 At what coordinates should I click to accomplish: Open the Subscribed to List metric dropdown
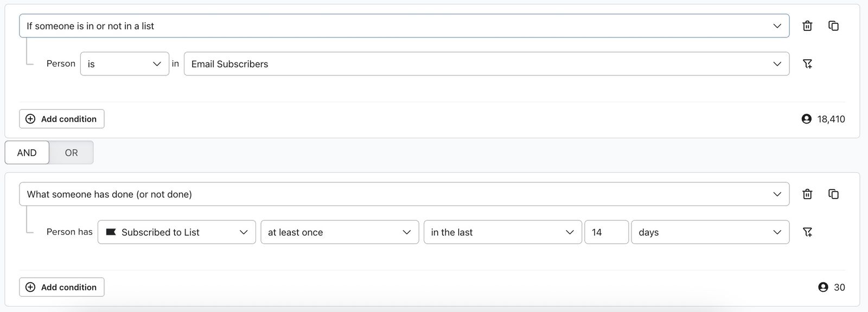[177, 232]
